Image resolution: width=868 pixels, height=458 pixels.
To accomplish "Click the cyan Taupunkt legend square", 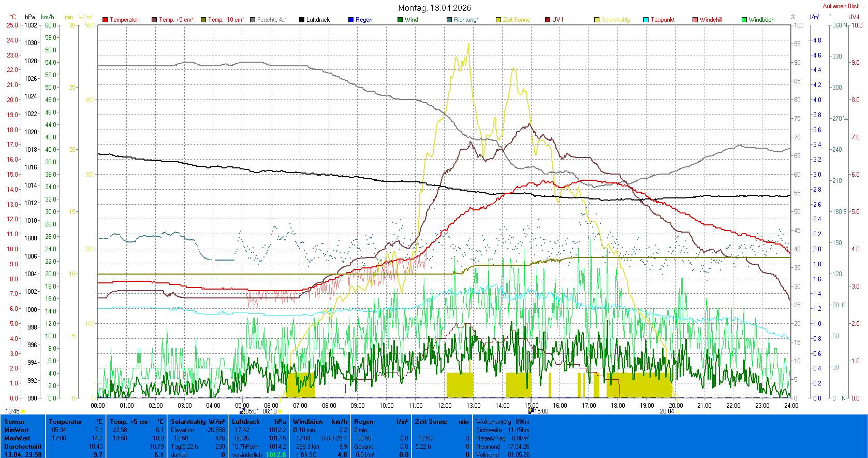I will tap(646, 20).
